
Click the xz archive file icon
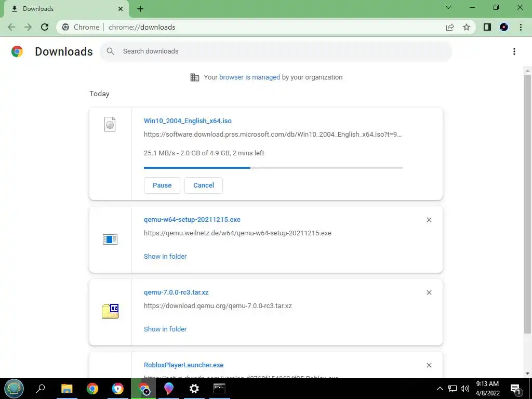click(110, 311)
